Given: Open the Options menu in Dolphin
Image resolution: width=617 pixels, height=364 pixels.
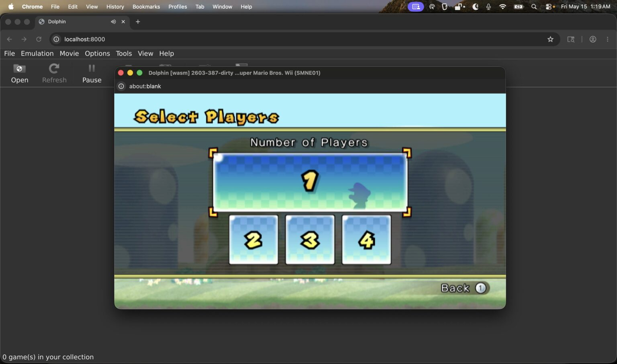Looking at the screenshot, I should (x=97, y=53).
